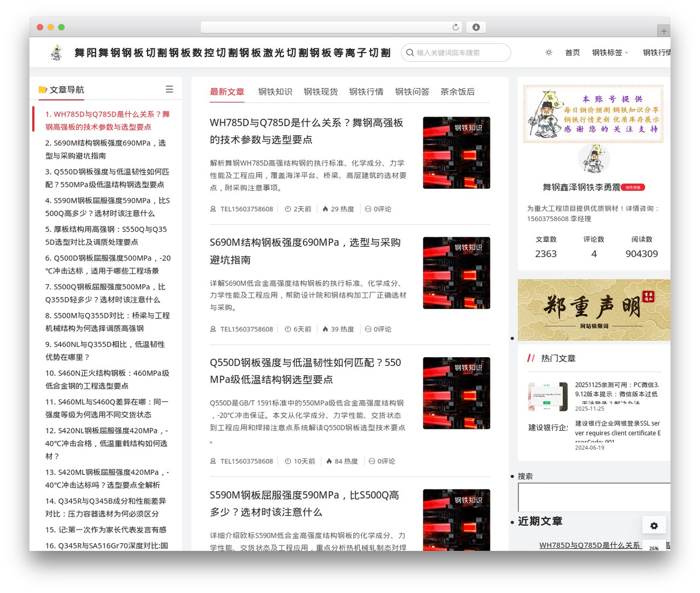The height and width of the screenshot is (593, 700).
Task: Open a new browser tab with plus
Action: 664,31
